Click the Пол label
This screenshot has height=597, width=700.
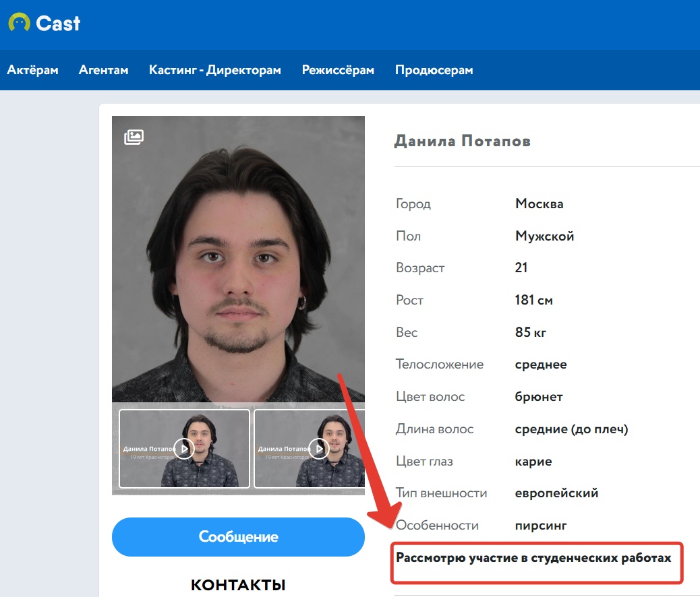[409, 236]
